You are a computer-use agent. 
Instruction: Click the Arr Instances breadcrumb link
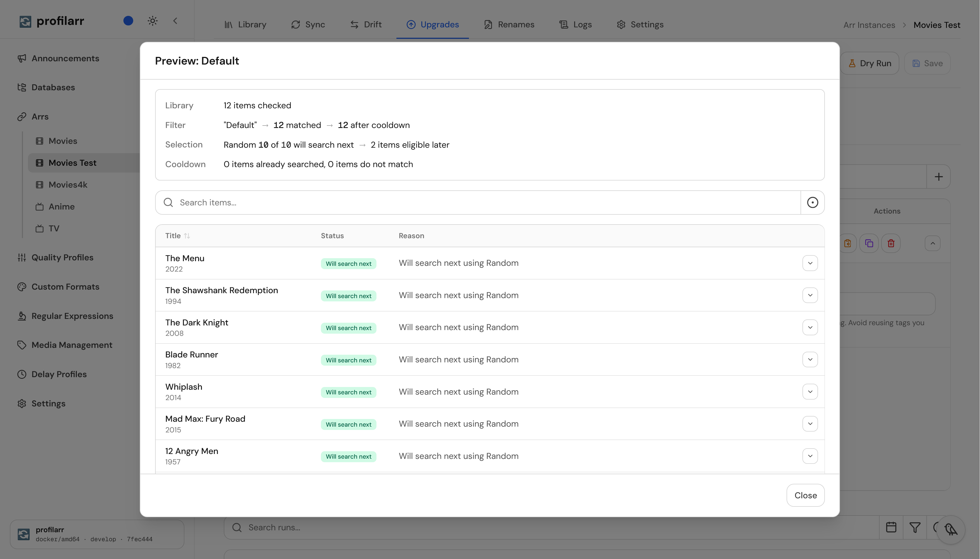[869, 25]
